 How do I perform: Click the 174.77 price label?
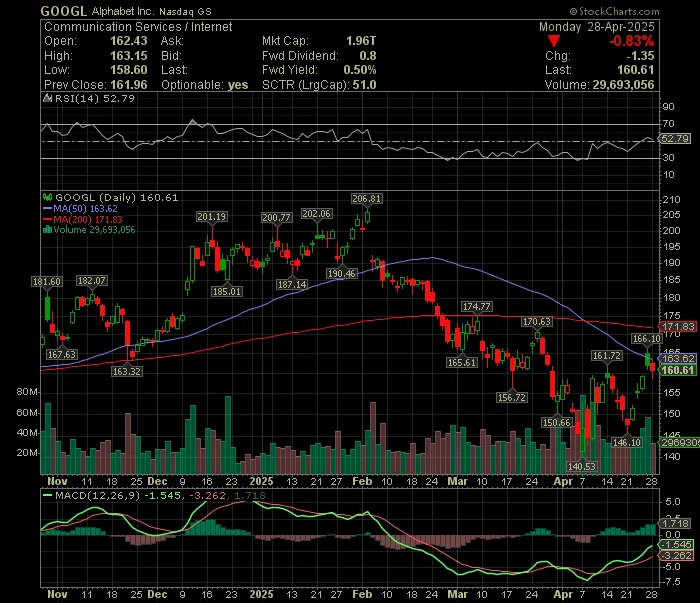[477, 307]
